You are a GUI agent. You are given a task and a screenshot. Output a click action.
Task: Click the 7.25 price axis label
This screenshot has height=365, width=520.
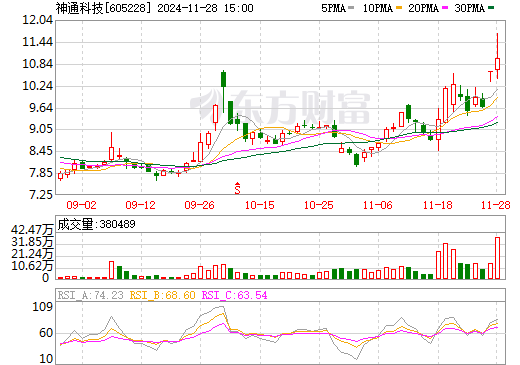click(x=41, y=194)
